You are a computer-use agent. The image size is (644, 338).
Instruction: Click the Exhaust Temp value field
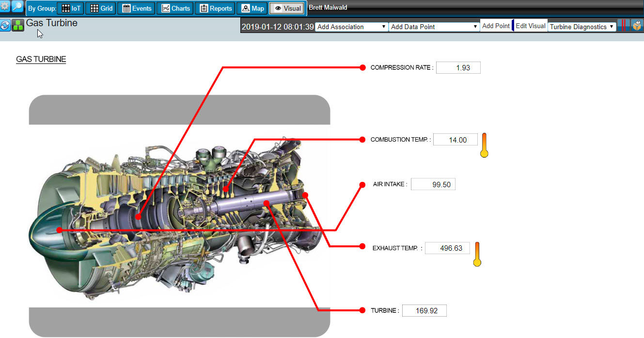447,248
